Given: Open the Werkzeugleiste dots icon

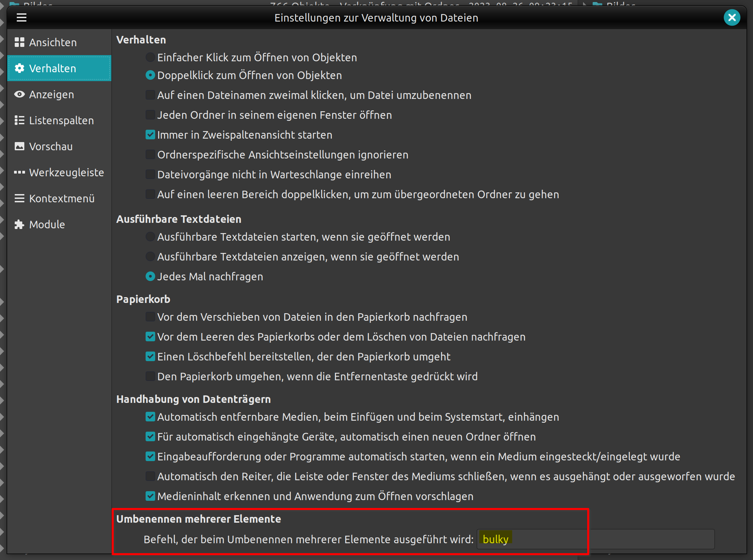Looking at the screenshot, I should [x=20, y=172].
